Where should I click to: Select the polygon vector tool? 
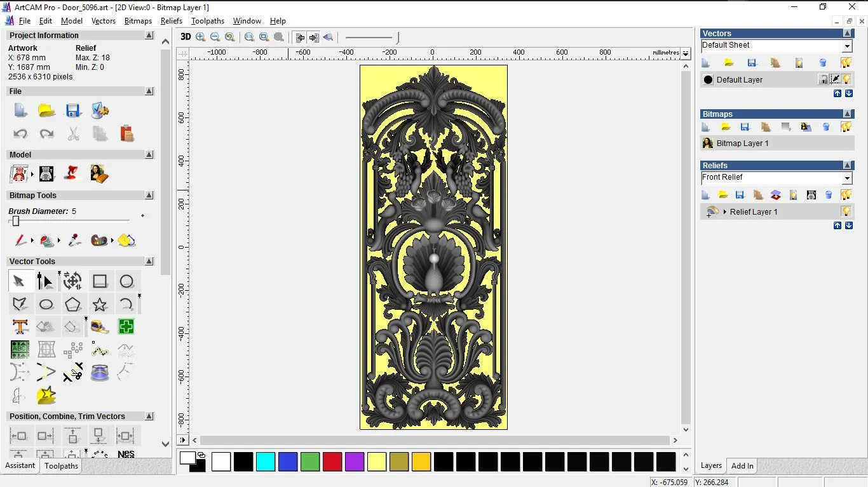(x=73, y=304)
